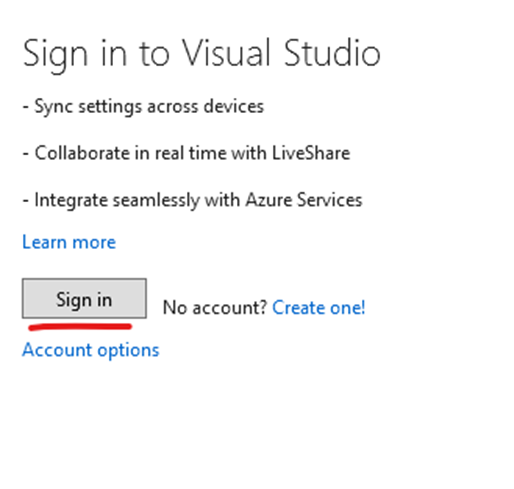Image resolution: width=514 pixels, height=489 pixels.
Task: Click the word 'more' in Learn more
Action: point(94,243)
